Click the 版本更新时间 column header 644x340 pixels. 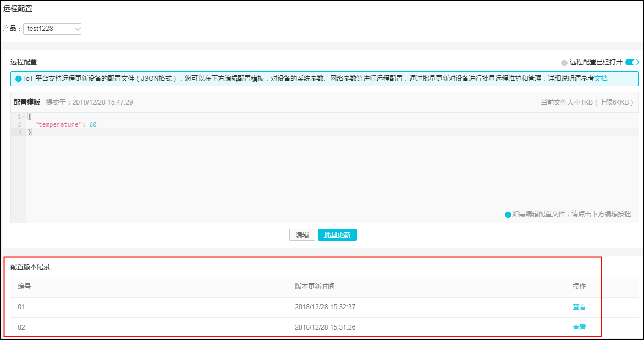click(315, 287)
